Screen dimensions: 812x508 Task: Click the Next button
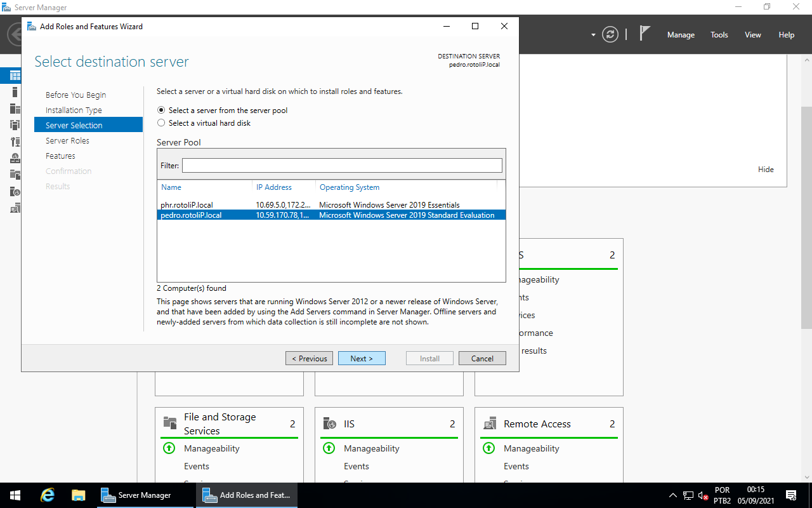tap(362, 358)
